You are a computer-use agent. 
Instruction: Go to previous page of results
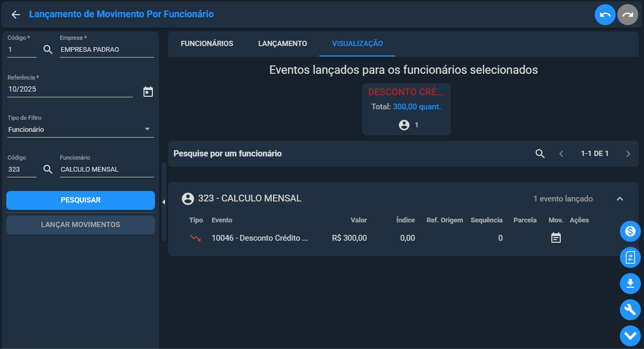coord(561,154)
